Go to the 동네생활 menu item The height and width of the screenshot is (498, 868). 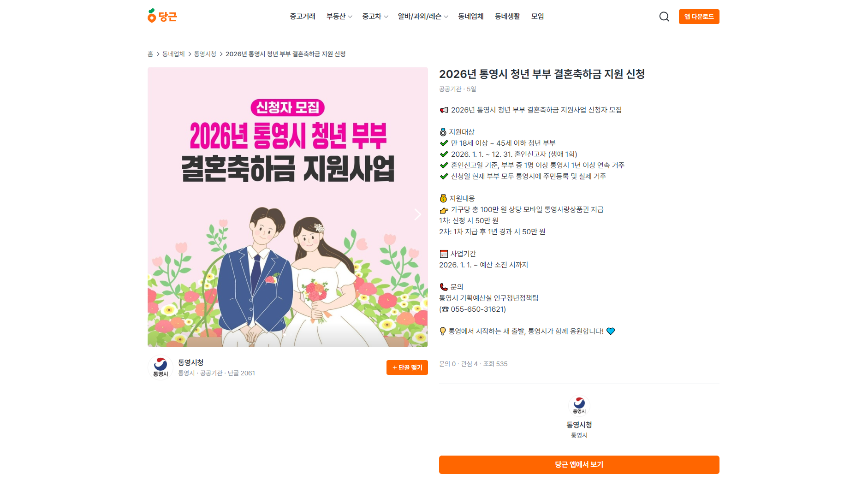(507, 17)
